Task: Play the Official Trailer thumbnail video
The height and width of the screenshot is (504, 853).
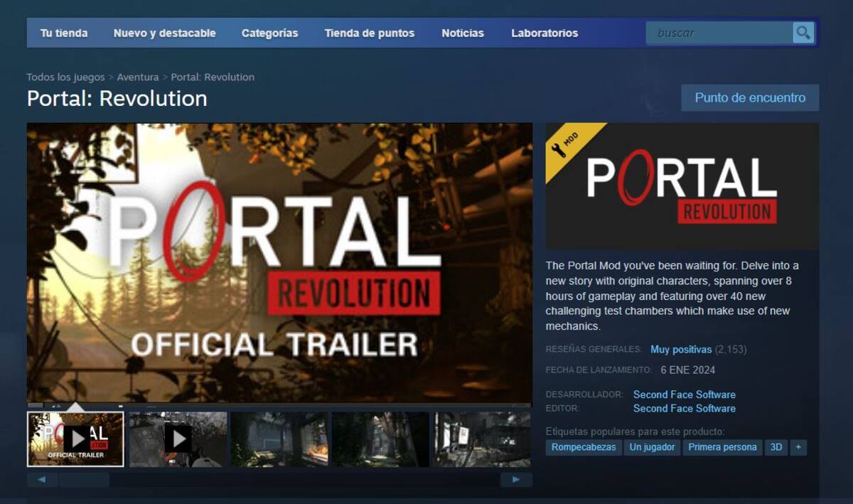Action: tap(75, 439)
